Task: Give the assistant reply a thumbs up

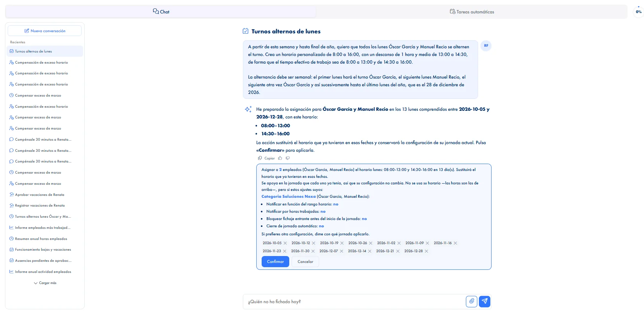Action: [x=280, y=158]
